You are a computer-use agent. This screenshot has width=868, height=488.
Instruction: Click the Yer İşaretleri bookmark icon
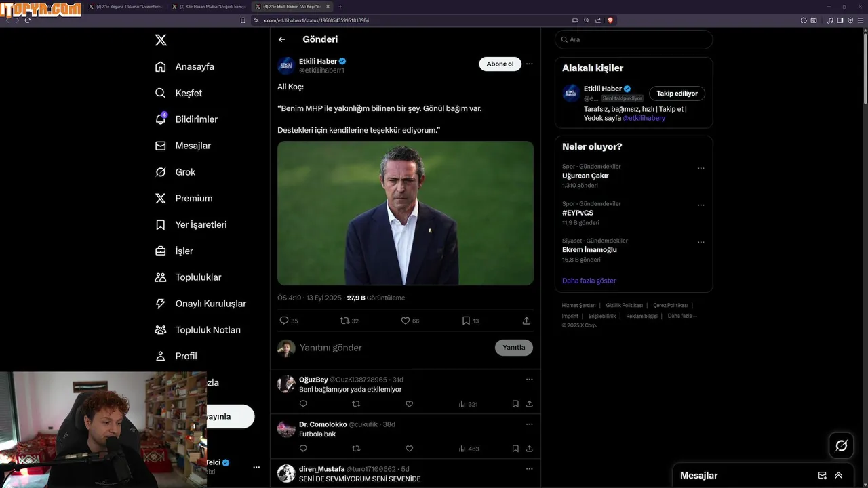click(161, 224)
